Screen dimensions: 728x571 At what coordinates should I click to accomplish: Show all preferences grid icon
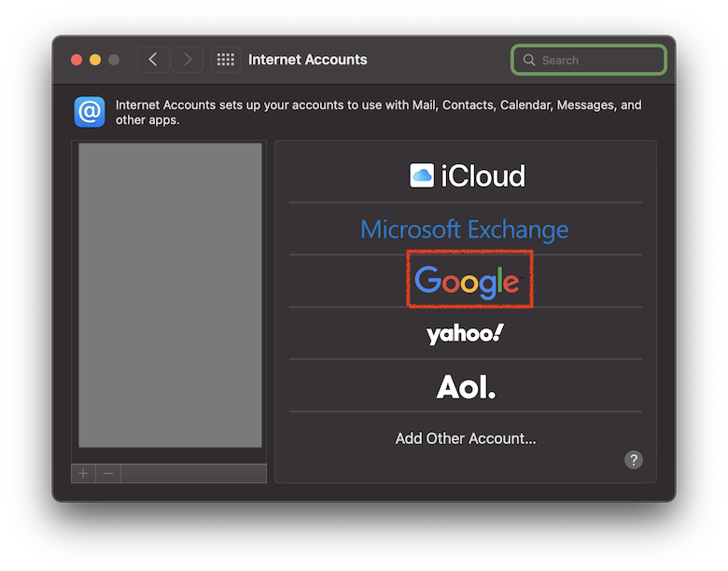coord(226,60)
